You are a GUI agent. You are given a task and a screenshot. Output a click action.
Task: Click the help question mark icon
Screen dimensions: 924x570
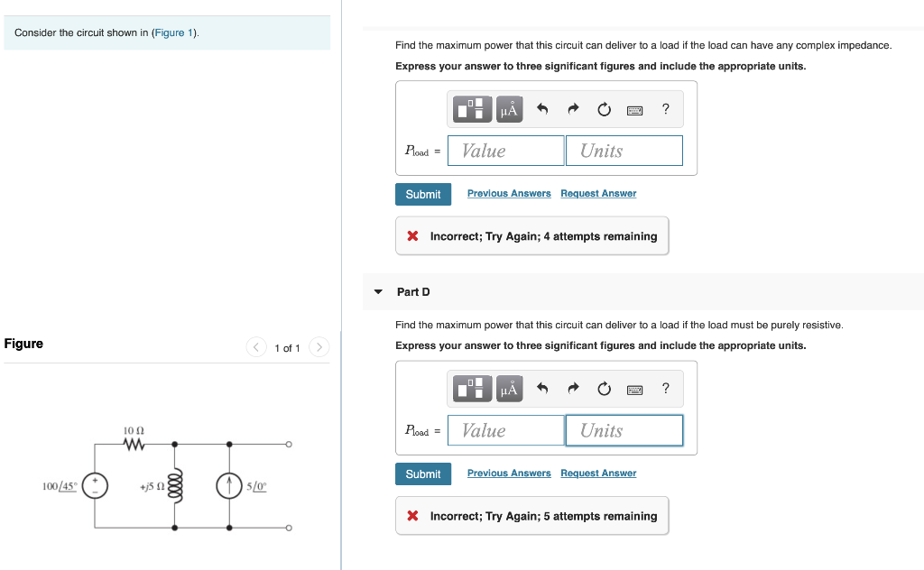(666, 109)
